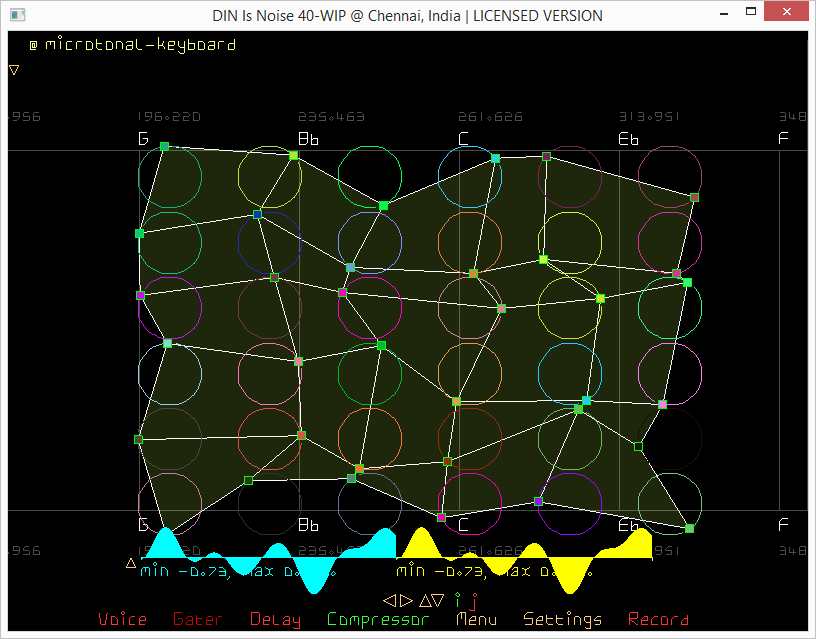The width and height of the screenshot is (816, 639).
Task: Click the cyan waveform display
Action: pos(270,550)
